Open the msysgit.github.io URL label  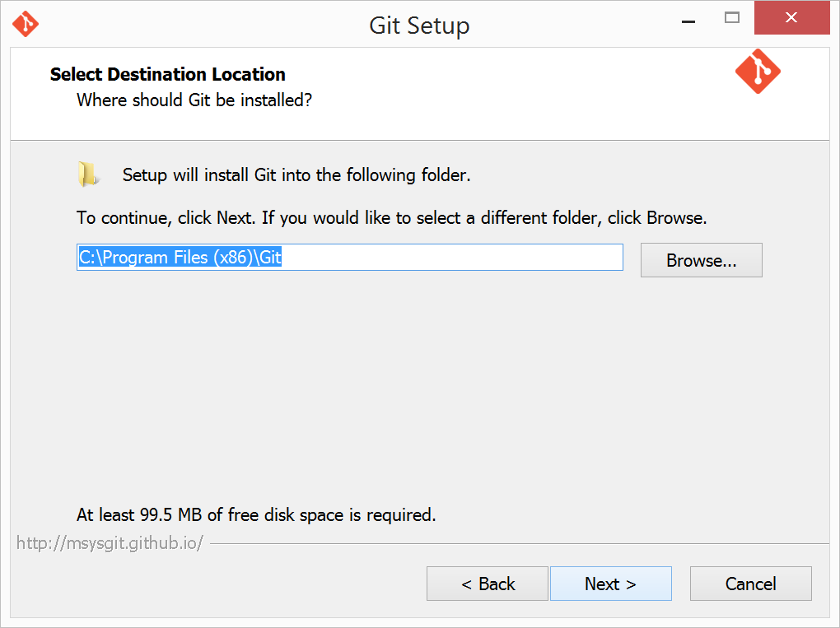(110, 543)
